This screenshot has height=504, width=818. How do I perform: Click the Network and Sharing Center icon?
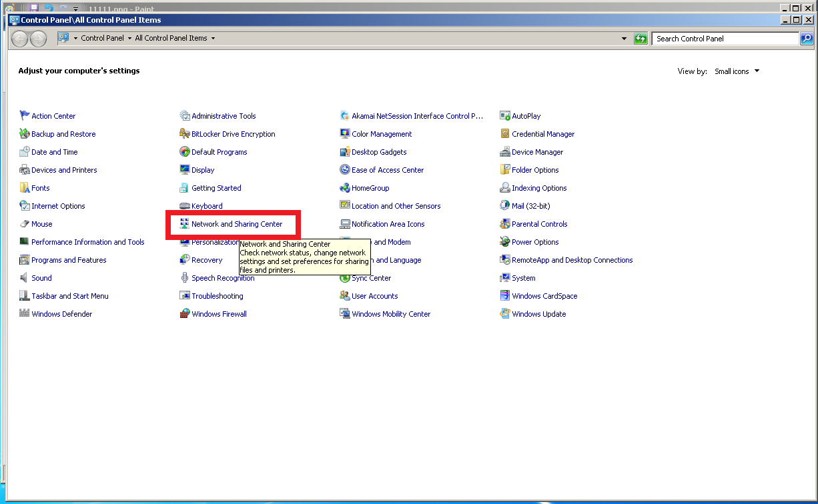pos(185,224)
